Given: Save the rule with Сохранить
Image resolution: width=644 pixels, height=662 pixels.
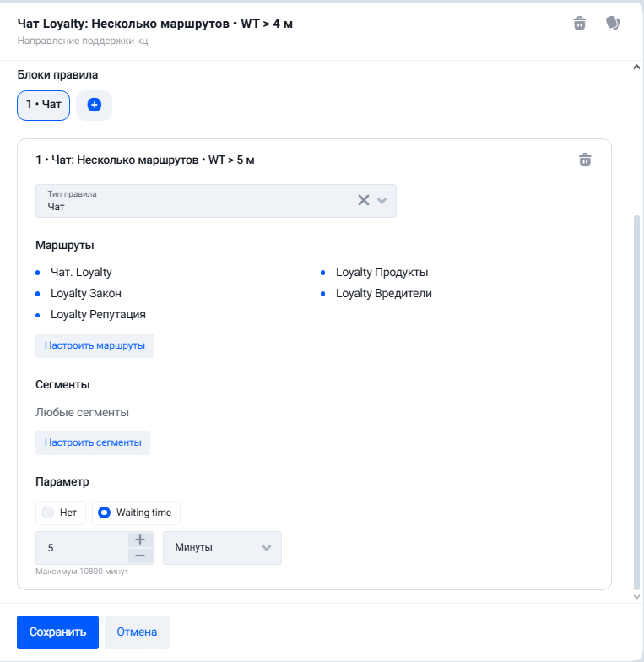Looking at the screenshot, I should coord(57,632).
